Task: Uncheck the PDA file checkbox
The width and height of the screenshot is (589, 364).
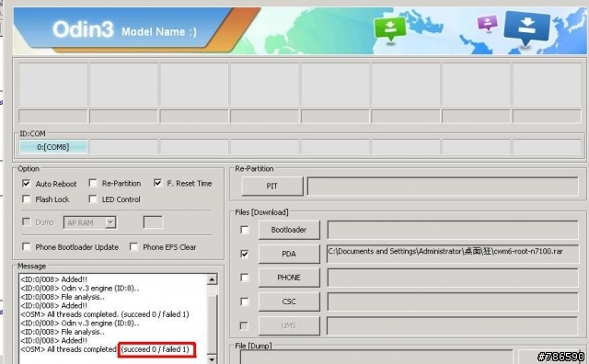Action: pos(245,254)
